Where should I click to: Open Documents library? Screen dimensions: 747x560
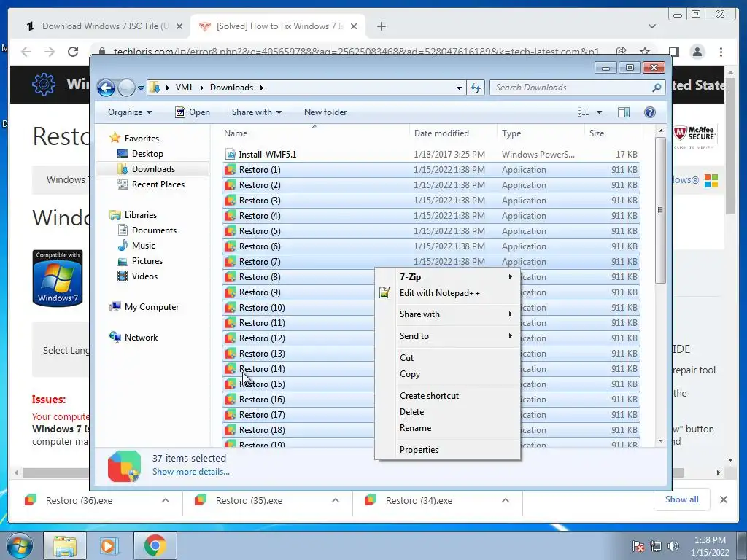(x=154, y=230)
